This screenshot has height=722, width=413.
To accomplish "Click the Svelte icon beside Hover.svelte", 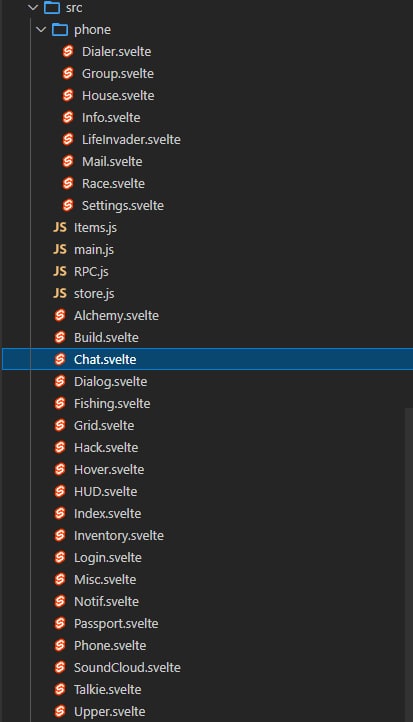I will click(x=60, y=469).
